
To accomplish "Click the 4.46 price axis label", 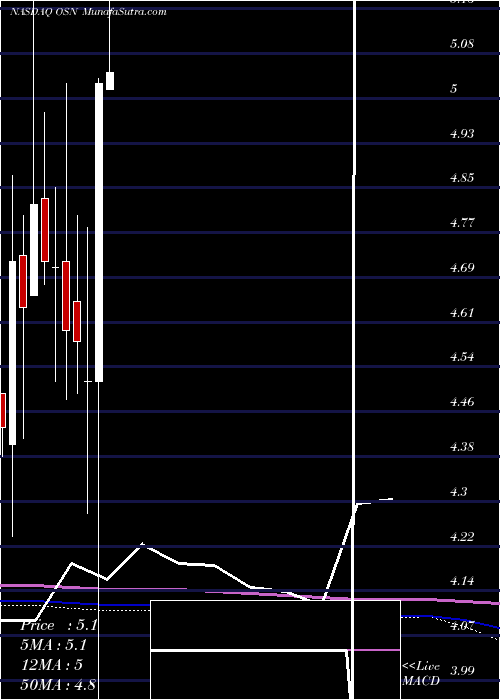I will coord(462,402).
